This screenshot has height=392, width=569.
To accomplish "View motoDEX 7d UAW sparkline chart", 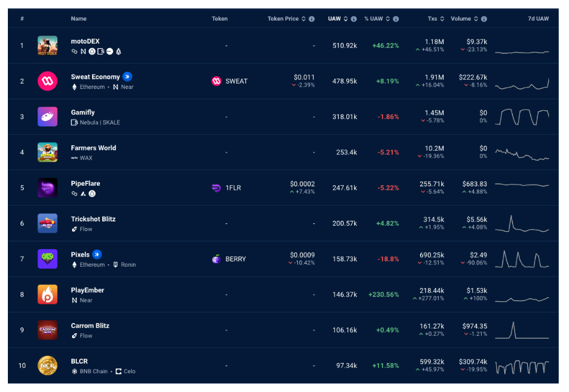I will click(522, 52).
